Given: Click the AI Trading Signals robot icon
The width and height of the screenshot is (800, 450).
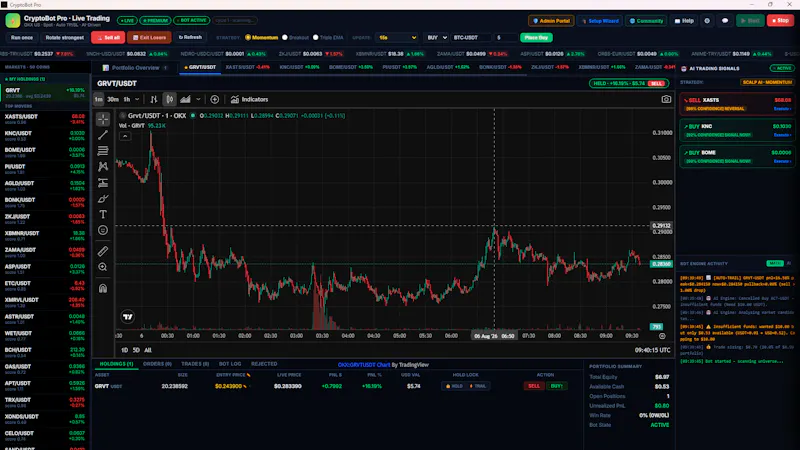Looking at the screenshot, I should [684, 68].
